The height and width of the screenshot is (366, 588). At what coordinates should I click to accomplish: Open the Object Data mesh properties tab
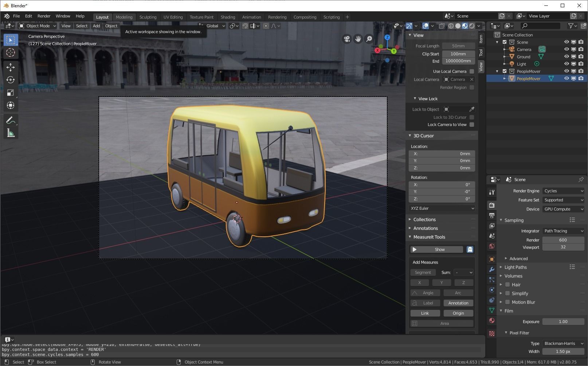point(491,310)
